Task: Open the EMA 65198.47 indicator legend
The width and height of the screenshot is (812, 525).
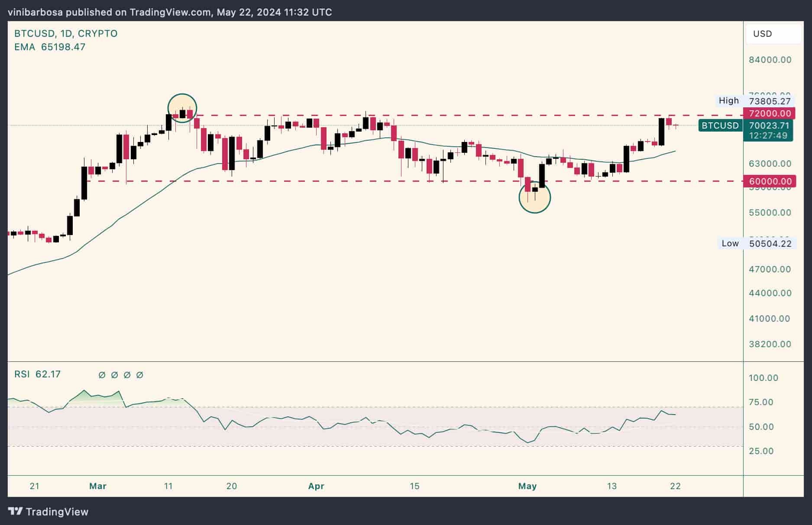Action: 50,47
